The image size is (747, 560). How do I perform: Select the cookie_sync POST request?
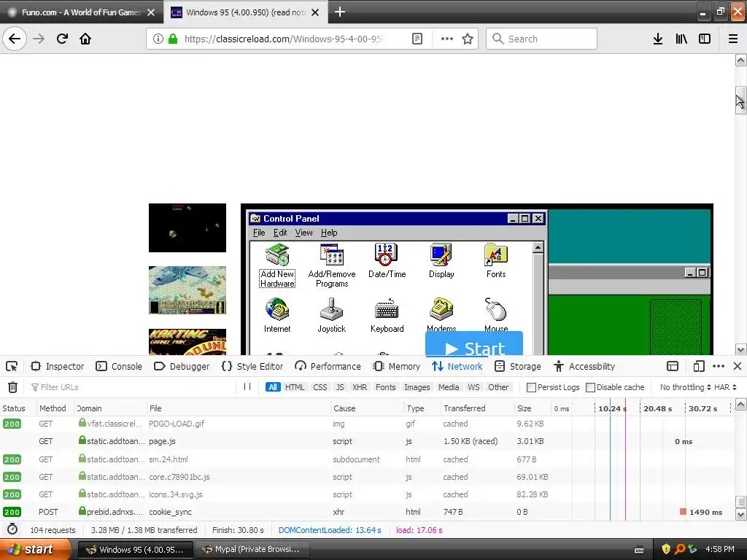367,512
